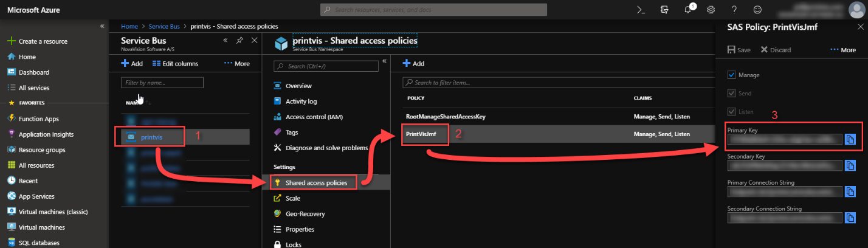The width and height of the screenshot is (868, 248).
Task: Open the notifications bell icon
Action: point(687,10)
